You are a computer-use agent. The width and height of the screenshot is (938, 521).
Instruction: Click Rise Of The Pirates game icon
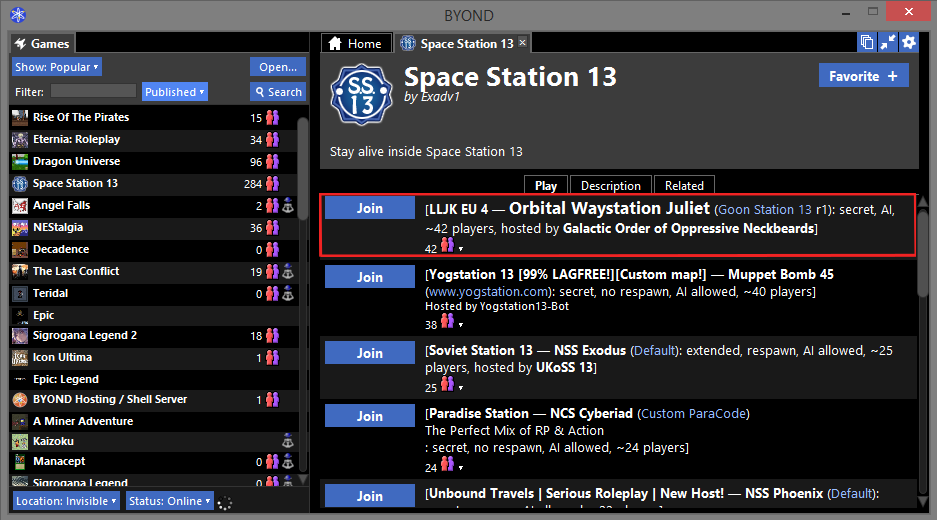pos(20,117)
